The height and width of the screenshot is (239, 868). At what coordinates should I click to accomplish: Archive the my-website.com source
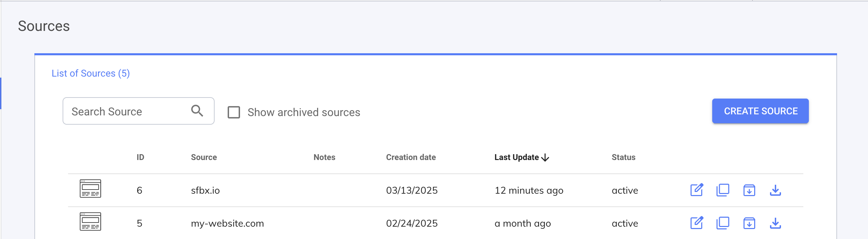pos(749,223)
